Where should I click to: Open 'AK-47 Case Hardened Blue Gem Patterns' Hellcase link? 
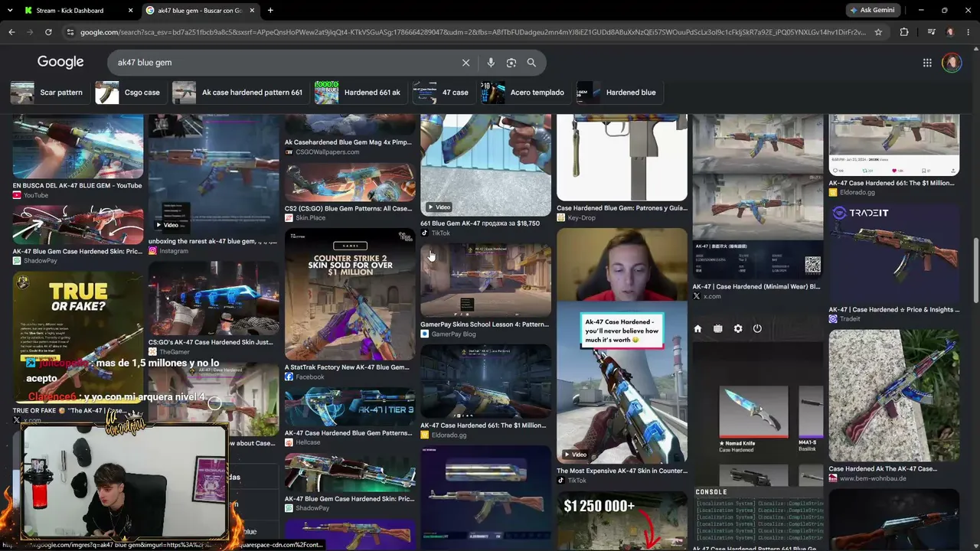pyautogui.click(x=348, y=433)
